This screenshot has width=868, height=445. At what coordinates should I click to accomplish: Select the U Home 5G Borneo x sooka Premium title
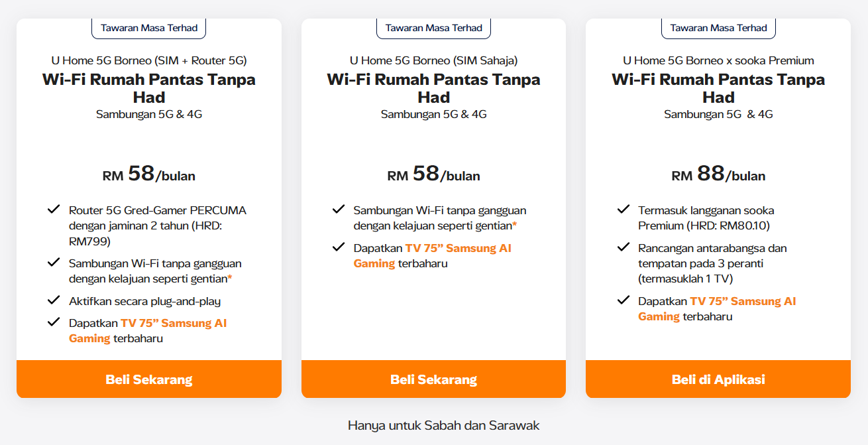[x=718, y=60]
